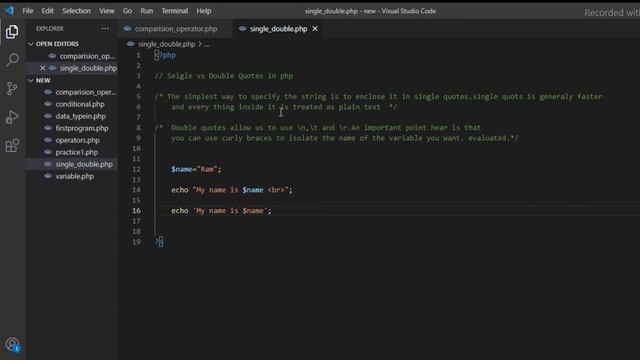Click the VS Code logo icon

(x=9, y=11)
